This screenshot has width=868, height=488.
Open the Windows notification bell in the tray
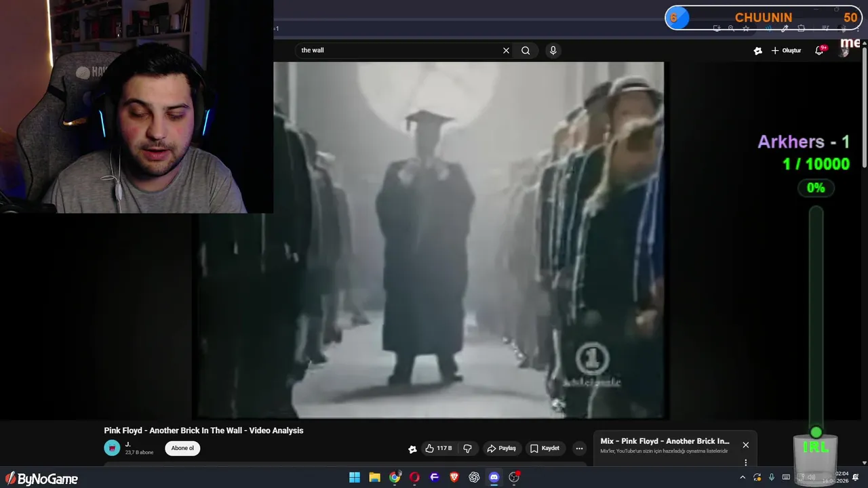tap(856, 477)
